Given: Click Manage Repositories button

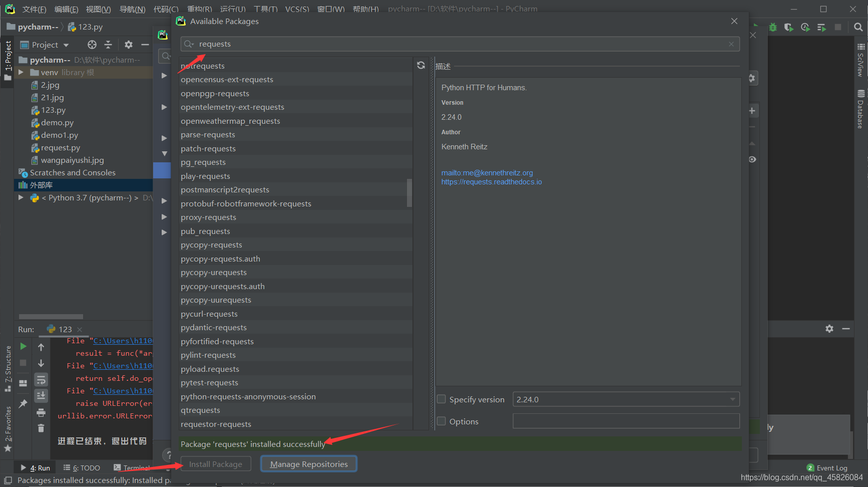Looking at the screenshot, I should coord(308,464).
